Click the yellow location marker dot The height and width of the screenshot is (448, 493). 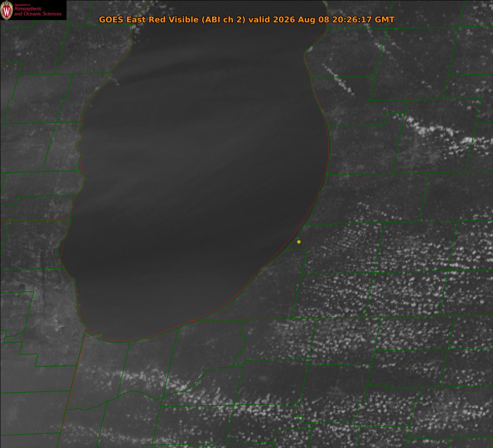(299, 242)
